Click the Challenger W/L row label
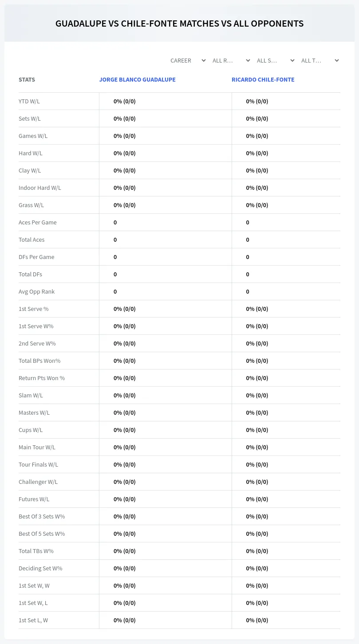The image size is (359, 644). pyautogui.click(x=38, y=482)
